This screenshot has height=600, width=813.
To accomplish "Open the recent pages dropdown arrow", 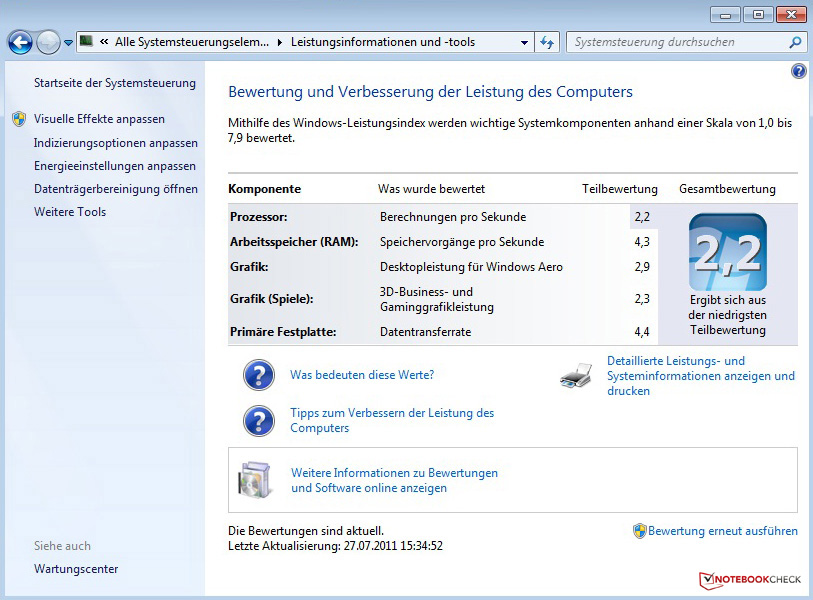I will click(68, 43).
